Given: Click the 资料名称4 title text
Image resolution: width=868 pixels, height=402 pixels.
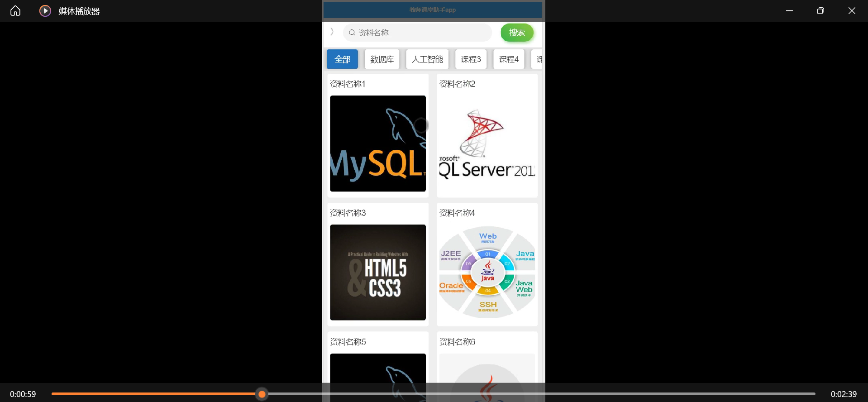Looking at the screenshot, I should tap(457, 213).
